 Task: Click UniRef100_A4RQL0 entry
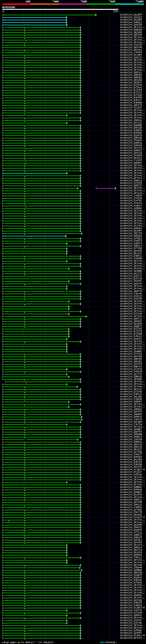(131, 22)
